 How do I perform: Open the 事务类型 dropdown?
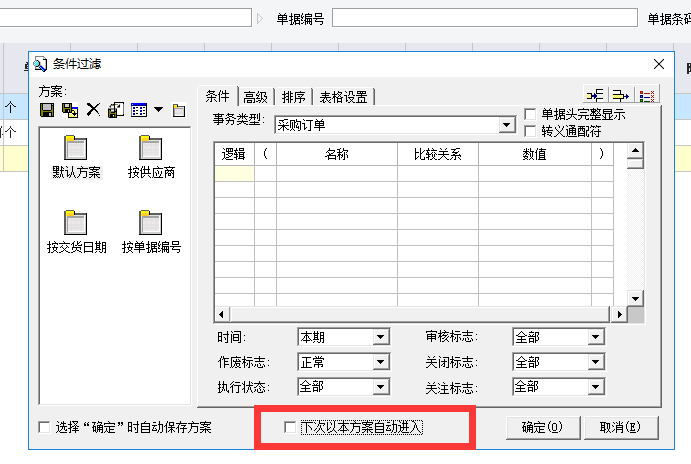coord(507,125)
